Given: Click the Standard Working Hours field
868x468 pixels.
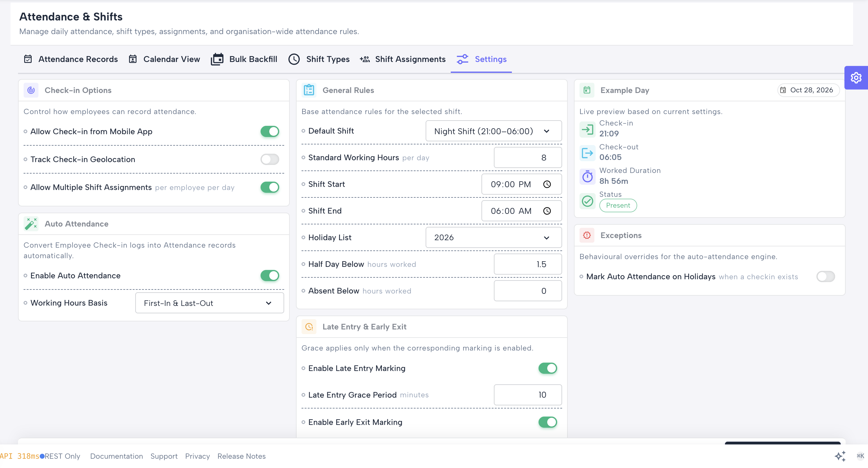Looking at the screenshot, I should (x=528, y=158).
